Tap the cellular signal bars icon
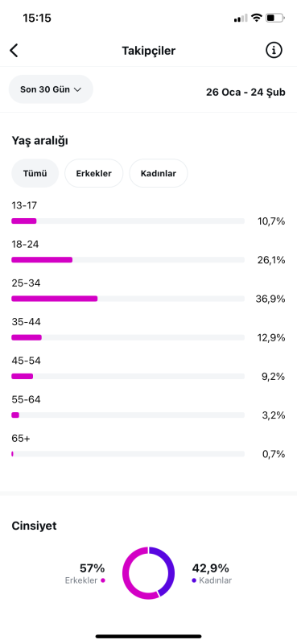 pyautogui.click(x=241, y=18)
